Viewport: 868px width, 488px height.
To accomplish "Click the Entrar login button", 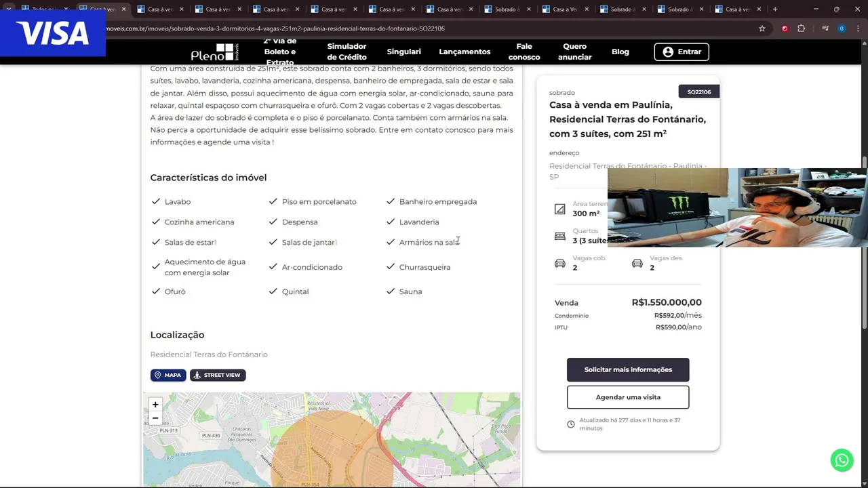I will click(682, 52).
